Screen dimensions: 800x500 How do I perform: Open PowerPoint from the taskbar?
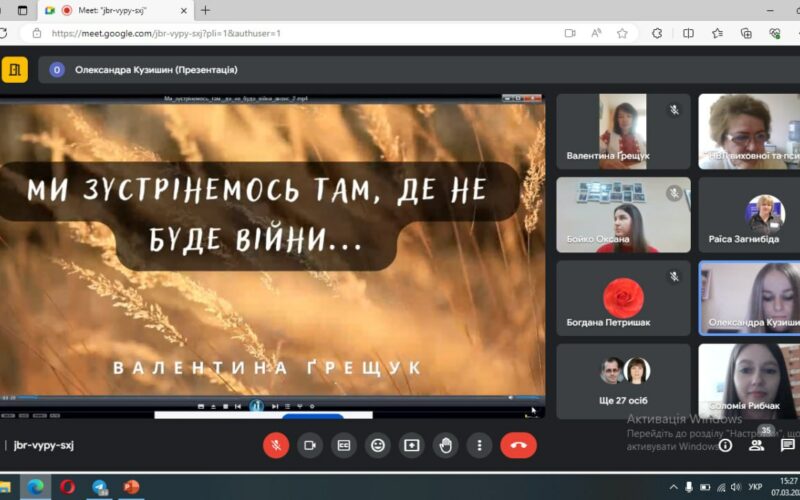pyautogui.click(x=131, y=487)
